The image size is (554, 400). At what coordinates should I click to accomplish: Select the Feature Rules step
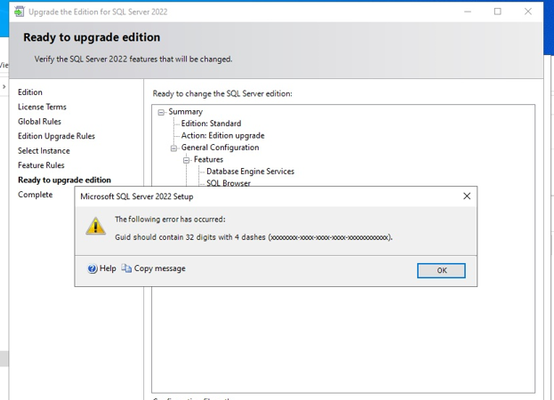tap(41, 165)
